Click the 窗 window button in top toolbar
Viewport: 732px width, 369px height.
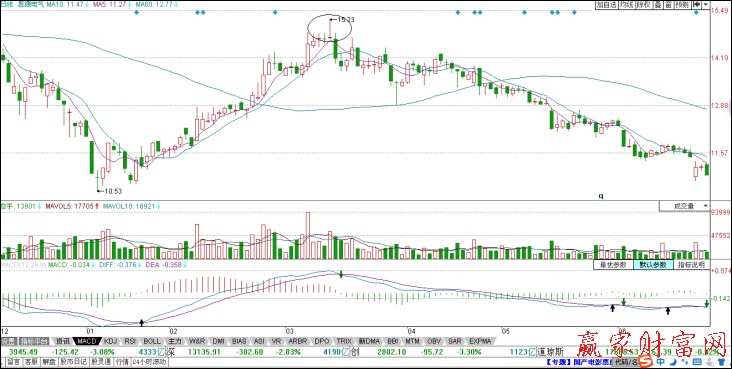point(669,4)
